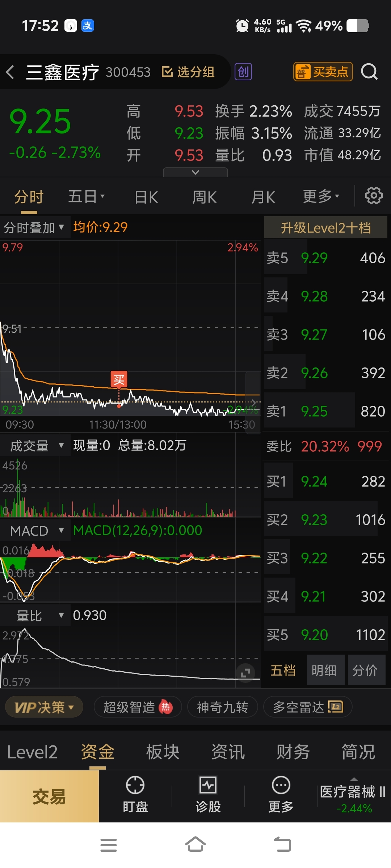Viewport: 391px width, 868px height.
Task: Open 分时叠加 overlay dropdown
Action: click(x=35, y=227)
